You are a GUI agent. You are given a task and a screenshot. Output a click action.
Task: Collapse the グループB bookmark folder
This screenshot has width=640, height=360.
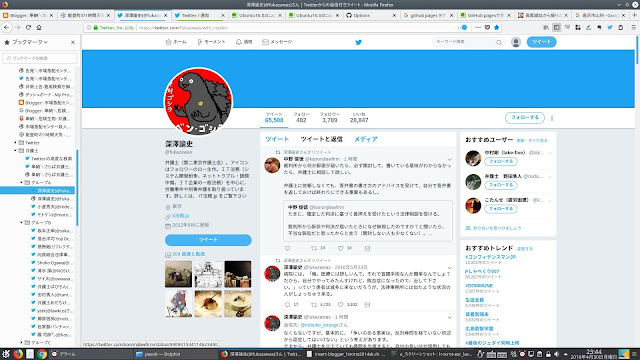tap(22, 222)
